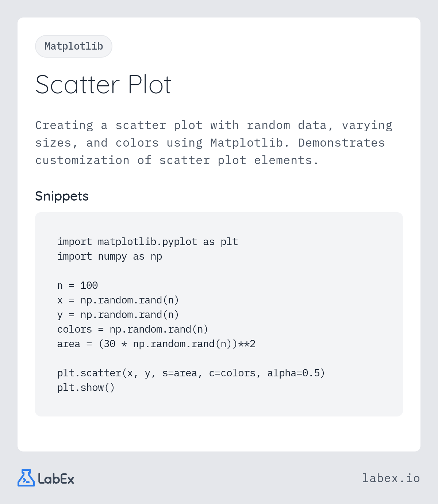Image resolution: width=438 pixels, height=504 pixels.
Task: Click the Scatter Plot title
Action: coord(103,85)
